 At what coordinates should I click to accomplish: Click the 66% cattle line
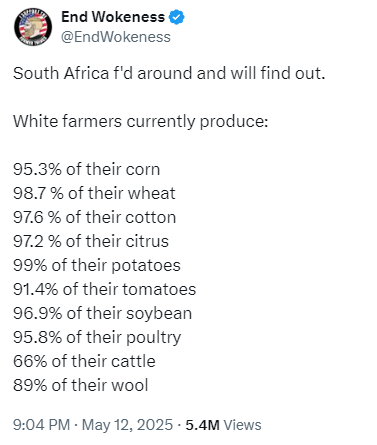tap(84, 361)
